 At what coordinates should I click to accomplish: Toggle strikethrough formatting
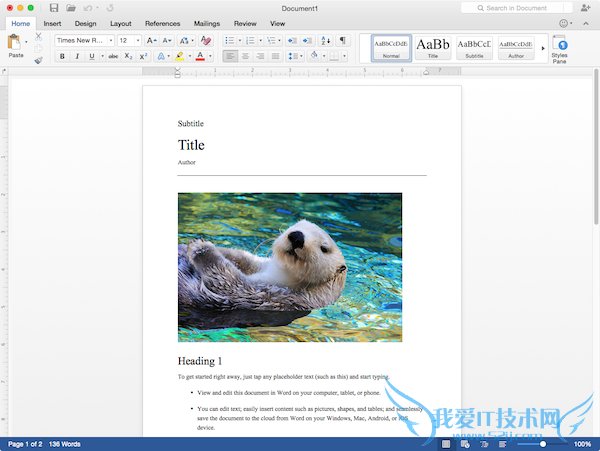[112, 57]
